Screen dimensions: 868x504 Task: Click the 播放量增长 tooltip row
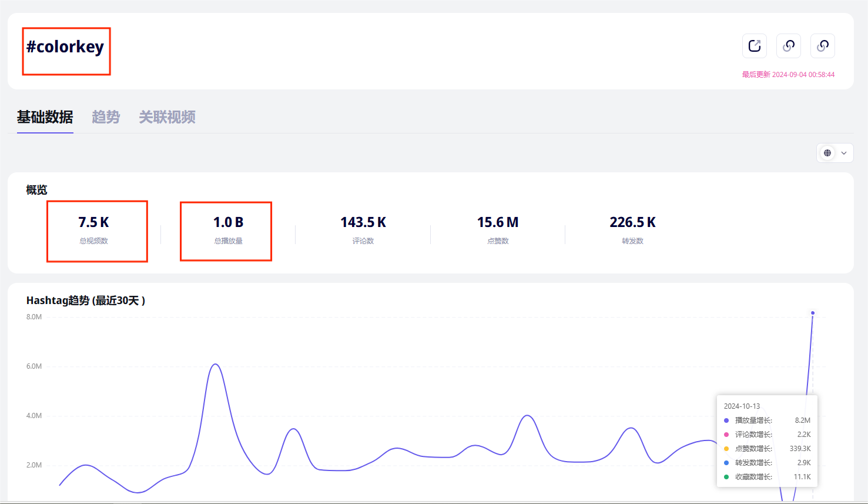click(767, 420)
